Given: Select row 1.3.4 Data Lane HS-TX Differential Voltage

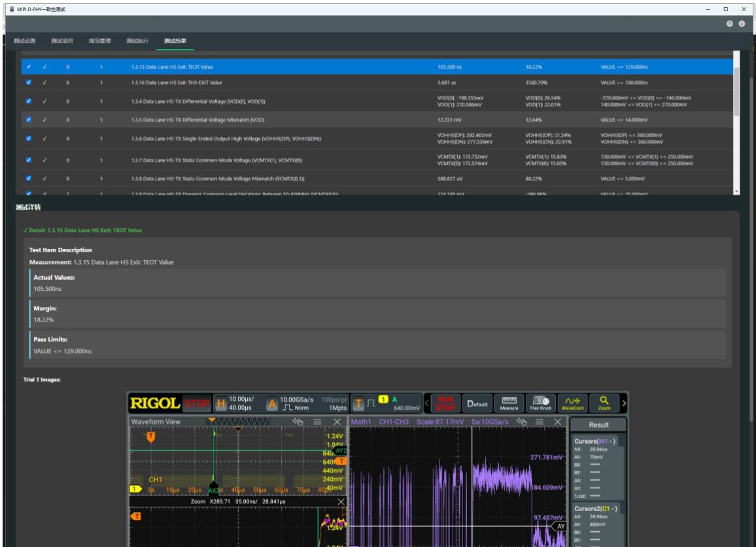Looking at the screenshot, I should pos(377,101).
